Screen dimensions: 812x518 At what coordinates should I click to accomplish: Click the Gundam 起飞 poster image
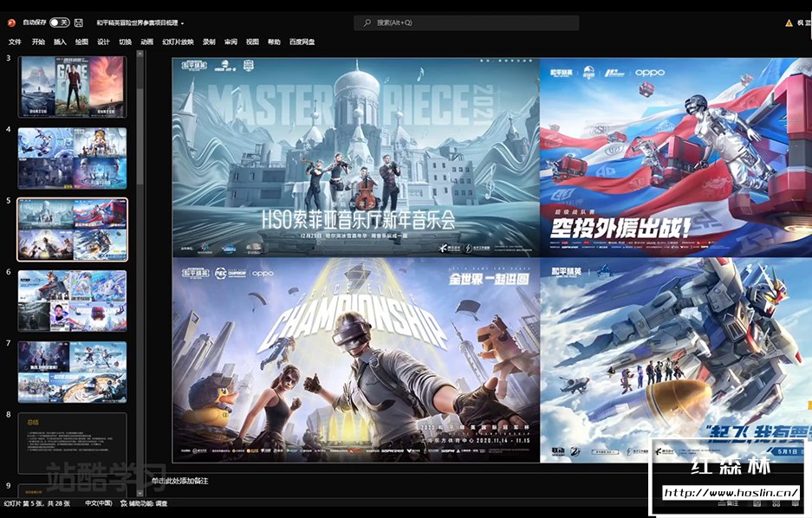point(676,359)
